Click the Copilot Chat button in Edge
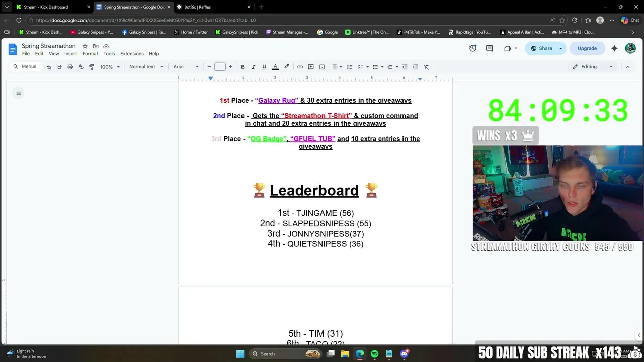Viewport: 644px width, 362px height. coord(630,20)
